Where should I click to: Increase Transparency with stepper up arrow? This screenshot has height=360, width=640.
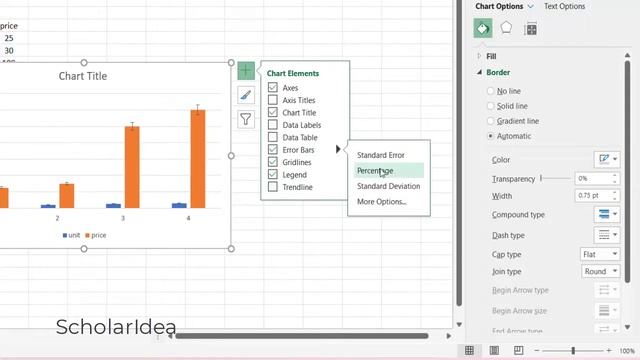[615, 176]
